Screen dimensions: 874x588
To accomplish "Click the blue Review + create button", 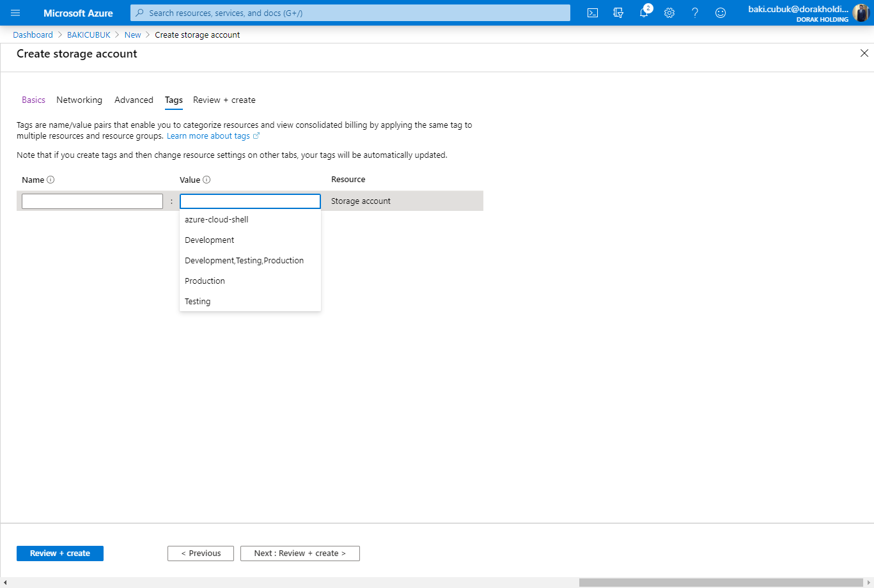I will pos(60,553).
